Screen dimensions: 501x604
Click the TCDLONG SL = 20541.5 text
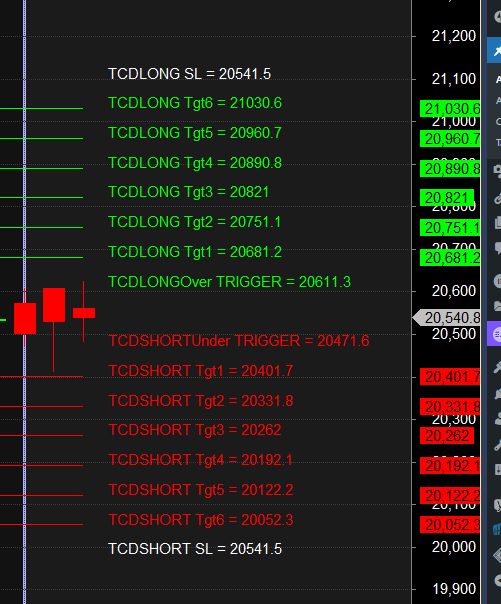(x=189, y=74)
